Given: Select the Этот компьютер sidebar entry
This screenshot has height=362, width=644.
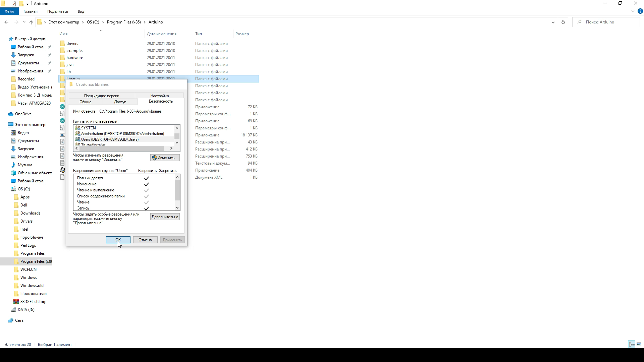Looking at the screenshot, I should (x=30, y=124).
